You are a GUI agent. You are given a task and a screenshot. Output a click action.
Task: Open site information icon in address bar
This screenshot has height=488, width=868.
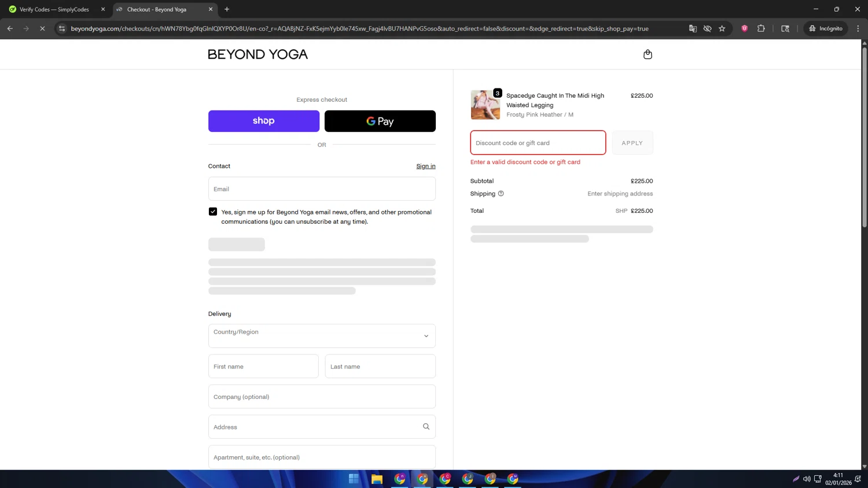click(x=62, y=28)
